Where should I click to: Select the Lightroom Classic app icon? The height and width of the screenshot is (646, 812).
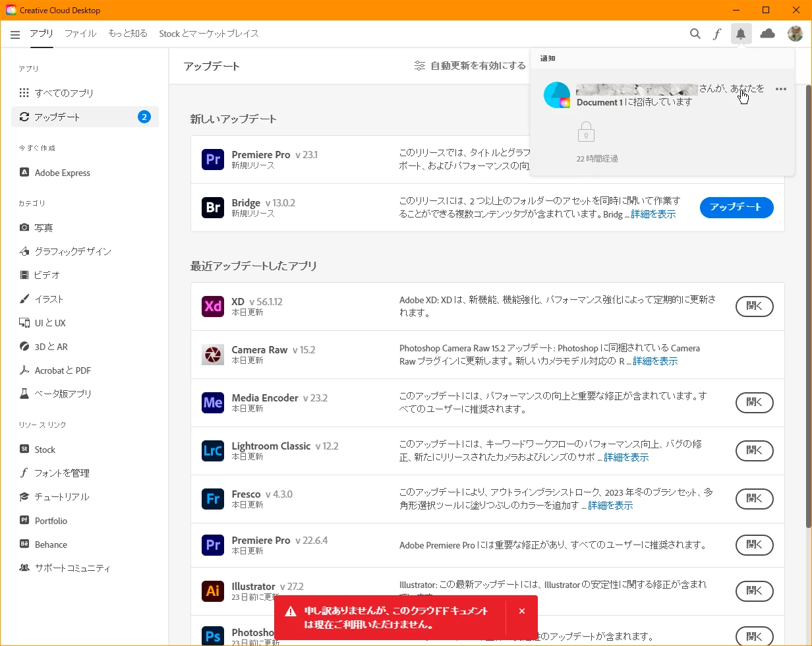213,451
